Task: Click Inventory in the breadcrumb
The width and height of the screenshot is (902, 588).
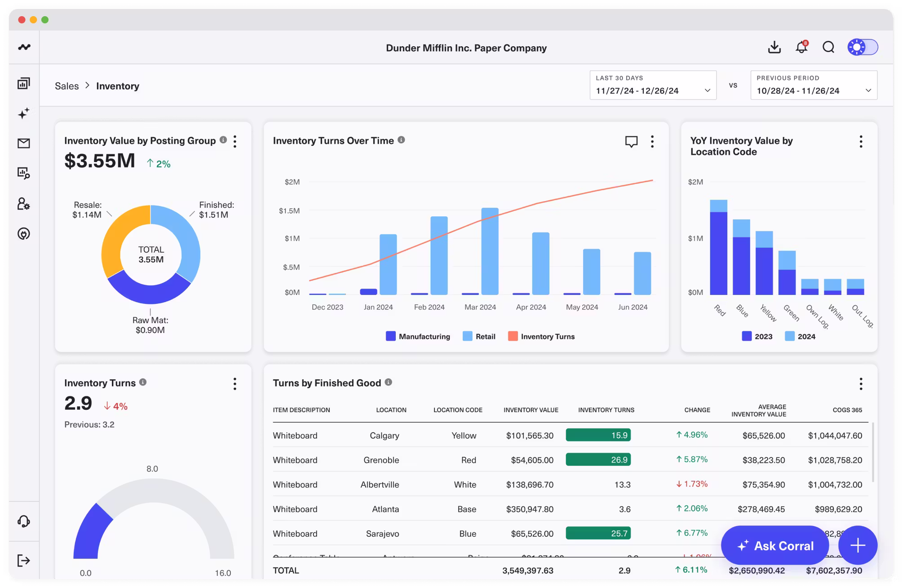Action: pos(118,86)
